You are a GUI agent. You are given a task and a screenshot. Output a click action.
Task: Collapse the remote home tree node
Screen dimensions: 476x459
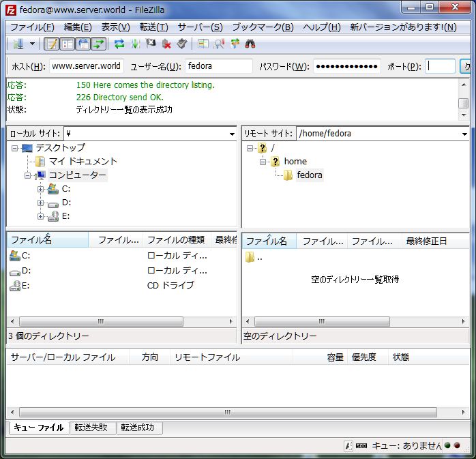click(263, 162)
